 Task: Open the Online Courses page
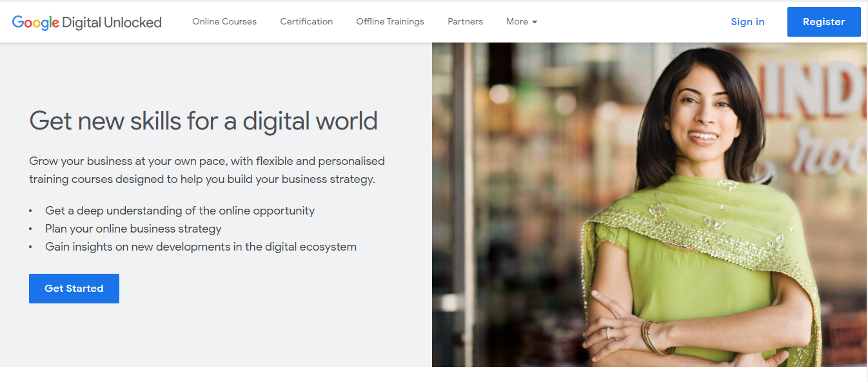pyautogui.click(x=224, y=21)
